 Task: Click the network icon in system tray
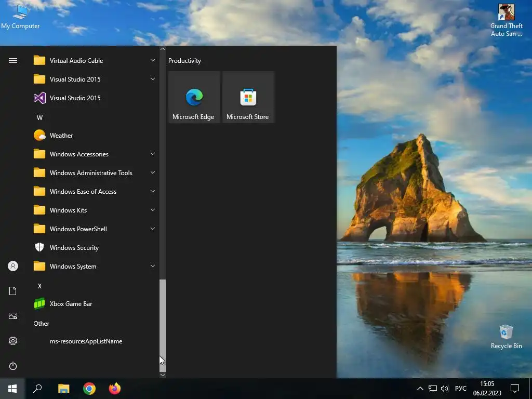click(433, 389)
